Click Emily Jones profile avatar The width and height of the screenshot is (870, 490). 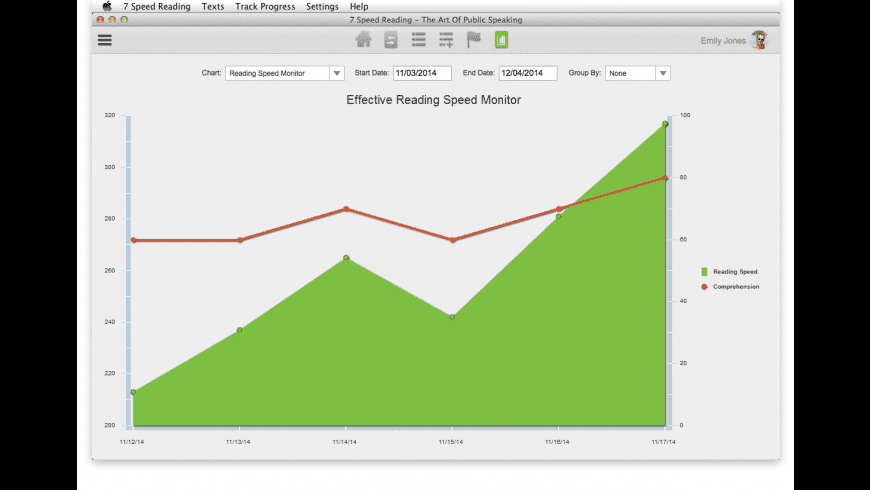758,41
